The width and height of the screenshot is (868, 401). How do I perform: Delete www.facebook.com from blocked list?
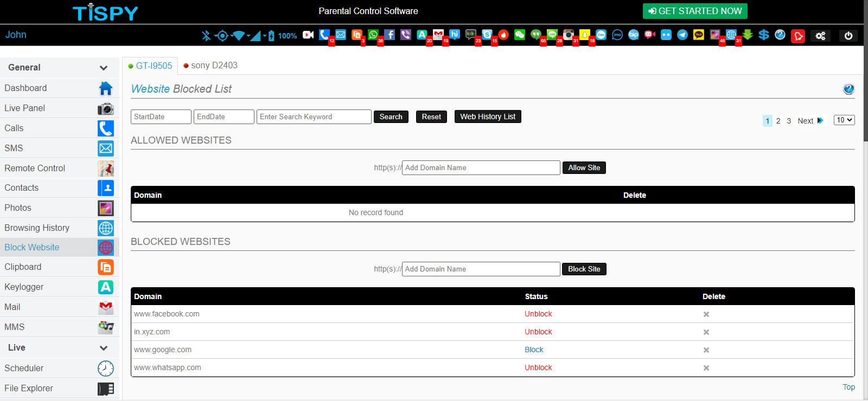706,314
